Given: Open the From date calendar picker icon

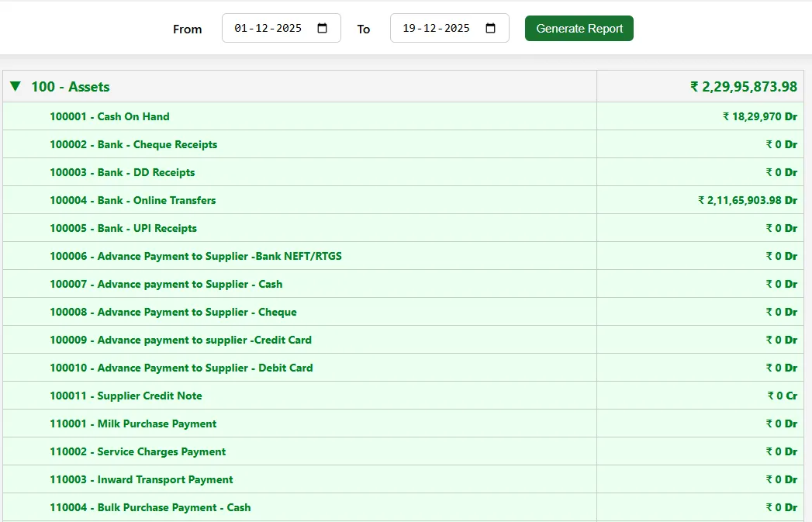Looking at the screenshot, I should tap(322, 28).
